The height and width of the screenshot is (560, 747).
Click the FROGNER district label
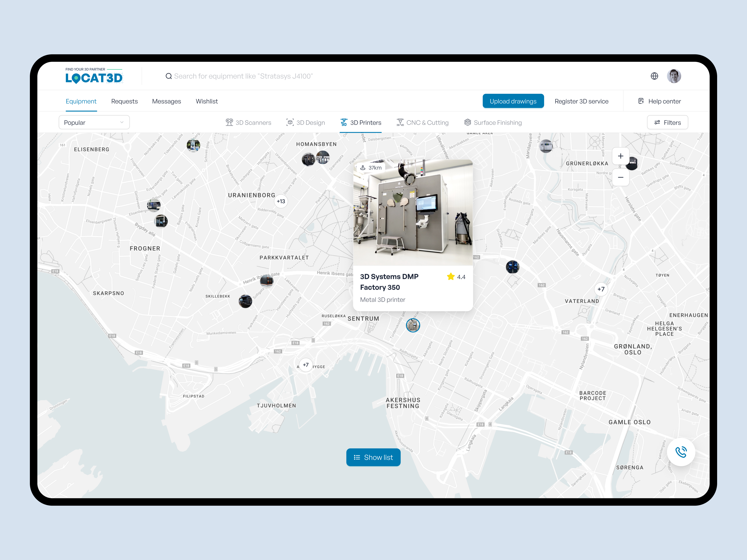point(145,248)
